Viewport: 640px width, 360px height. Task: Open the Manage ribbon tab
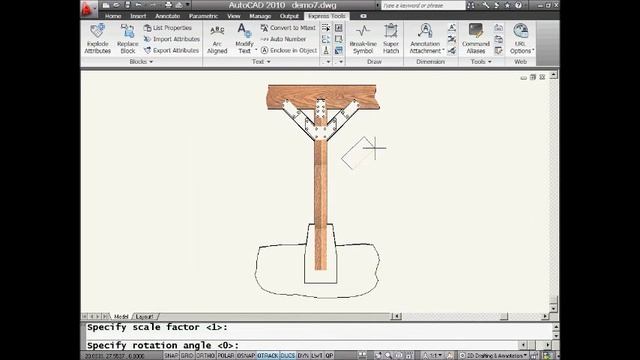click(x=260, y=16)
